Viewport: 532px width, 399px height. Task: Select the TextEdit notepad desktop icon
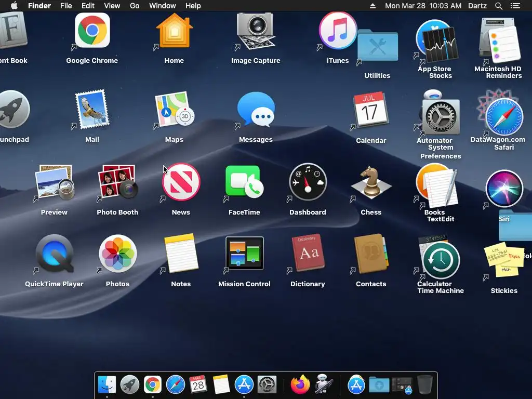coord(441,188)
